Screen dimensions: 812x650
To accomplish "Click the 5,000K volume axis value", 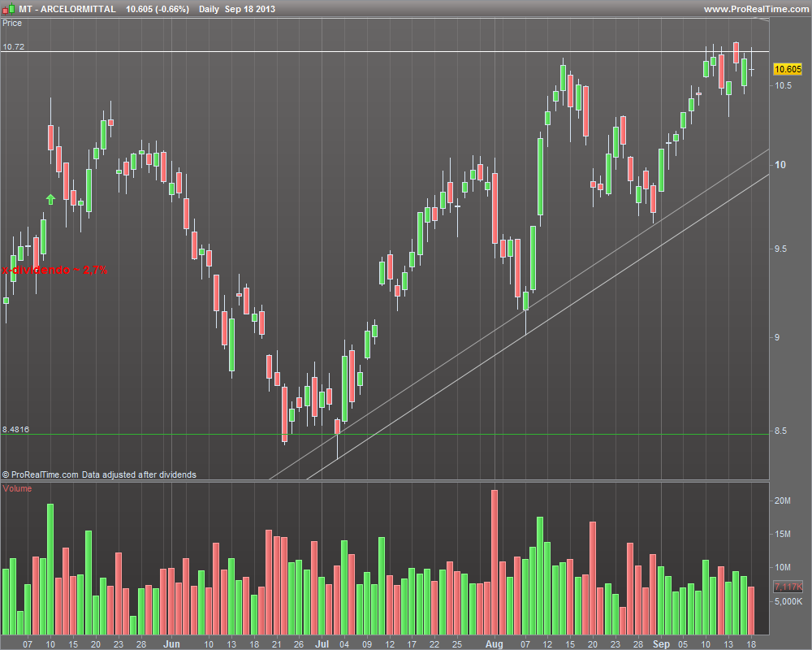I will pyautogui.click(x=788, y=601).
